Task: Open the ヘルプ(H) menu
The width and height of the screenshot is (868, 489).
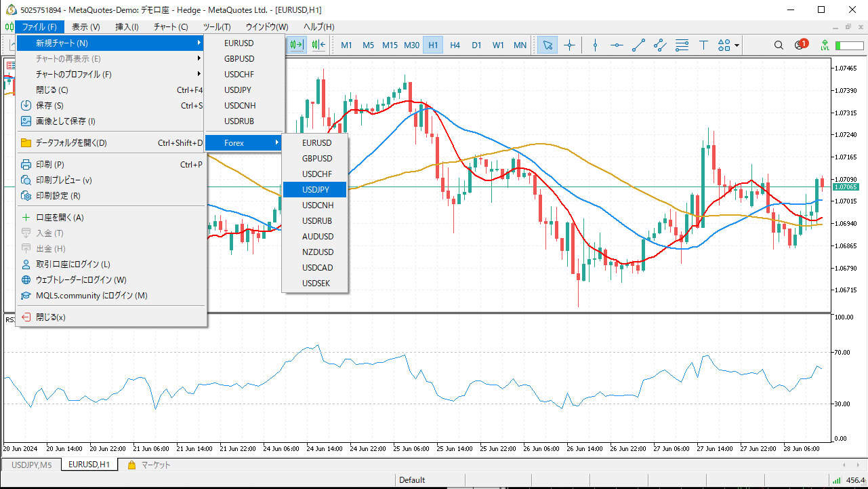Action: click(318, 26)
